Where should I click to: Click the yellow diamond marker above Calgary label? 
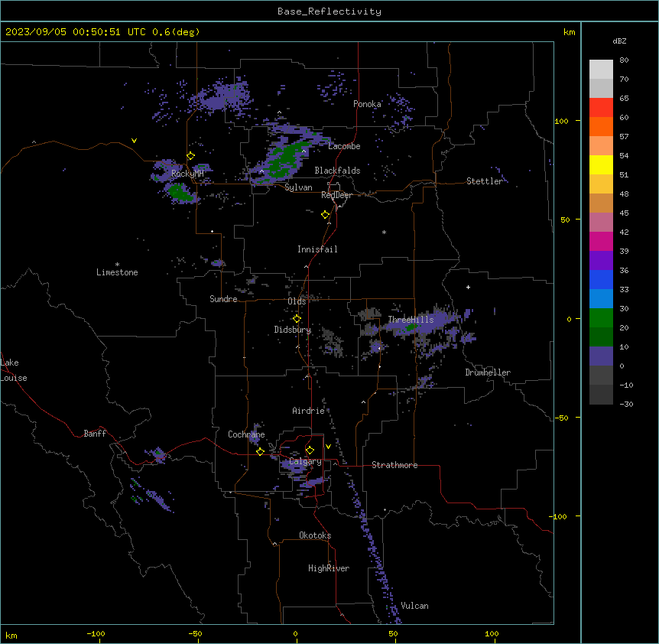tap(310, 450)
